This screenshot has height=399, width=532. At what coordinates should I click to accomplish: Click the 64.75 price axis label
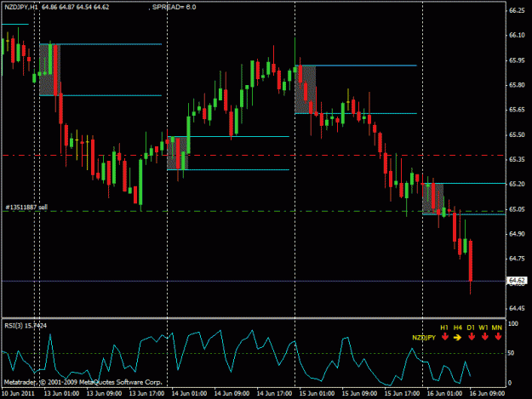[x=517, y=259]
